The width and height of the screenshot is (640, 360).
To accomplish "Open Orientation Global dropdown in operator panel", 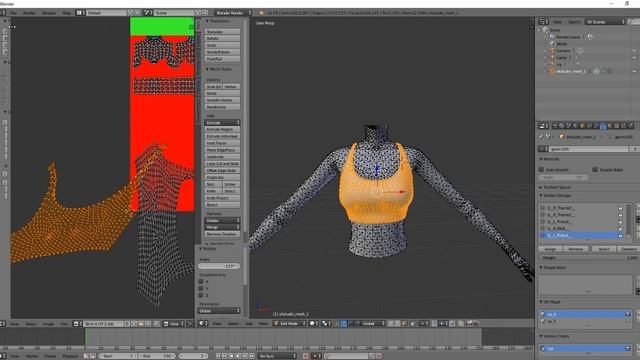I will 220,311.
